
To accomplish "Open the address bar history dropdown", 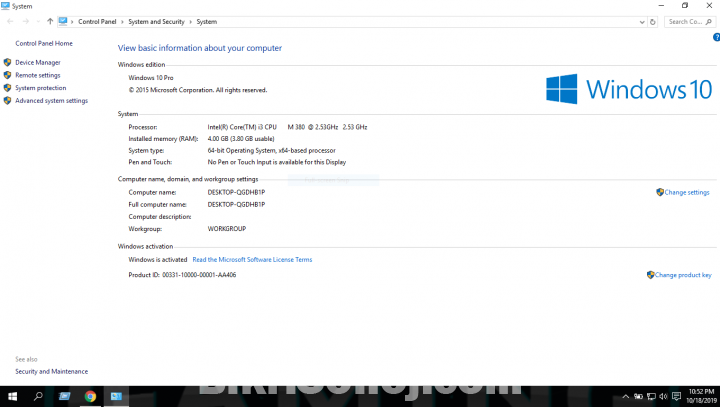I will (642, 22).
